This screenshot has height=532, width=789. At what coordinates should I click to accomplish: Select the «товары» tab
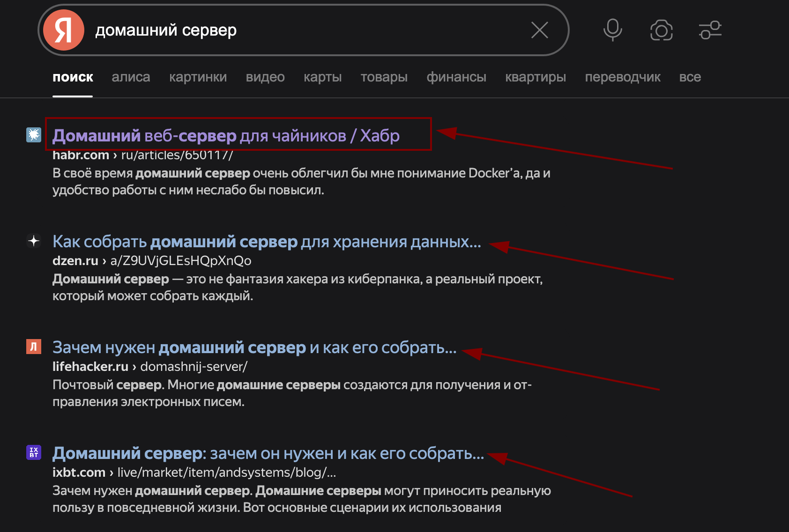tap(384, 77)
